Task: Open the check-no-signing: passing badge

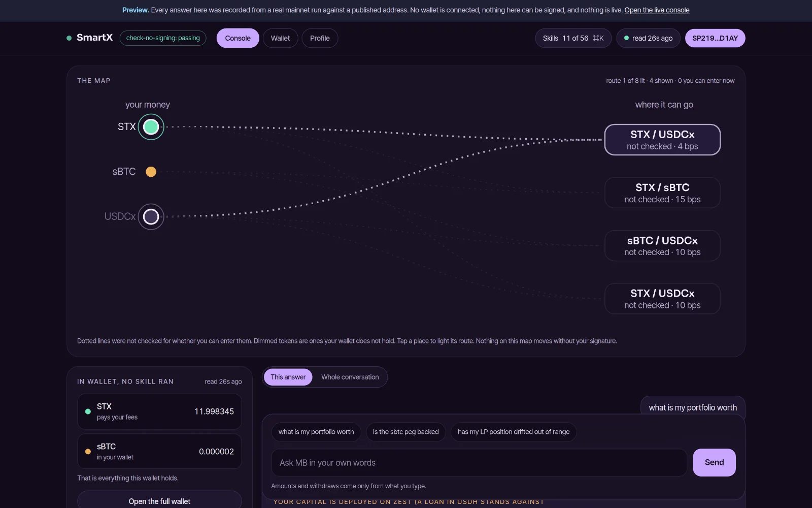Action: pyautogui.click(x=163, y=38)
